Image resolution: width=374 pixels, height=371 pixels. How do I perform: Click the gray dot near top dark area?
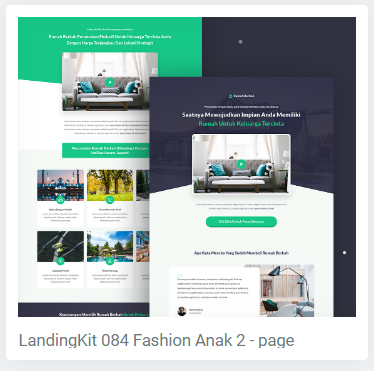click(x=240, y=42)
